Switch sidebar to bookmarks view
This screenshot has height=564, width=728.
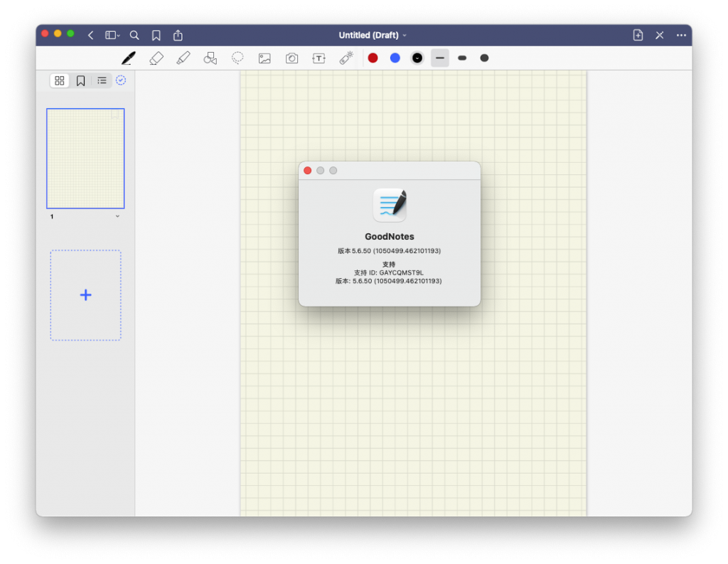tap(80, 81)
